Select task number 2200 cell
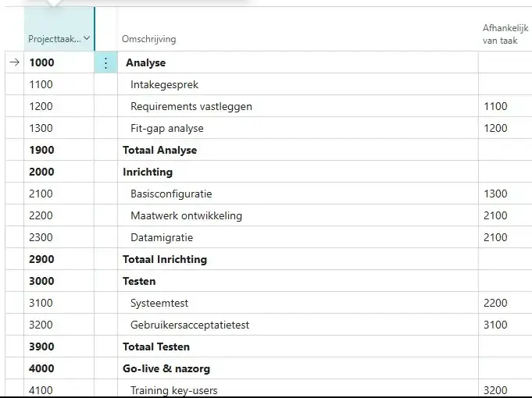 coord(59,215)
